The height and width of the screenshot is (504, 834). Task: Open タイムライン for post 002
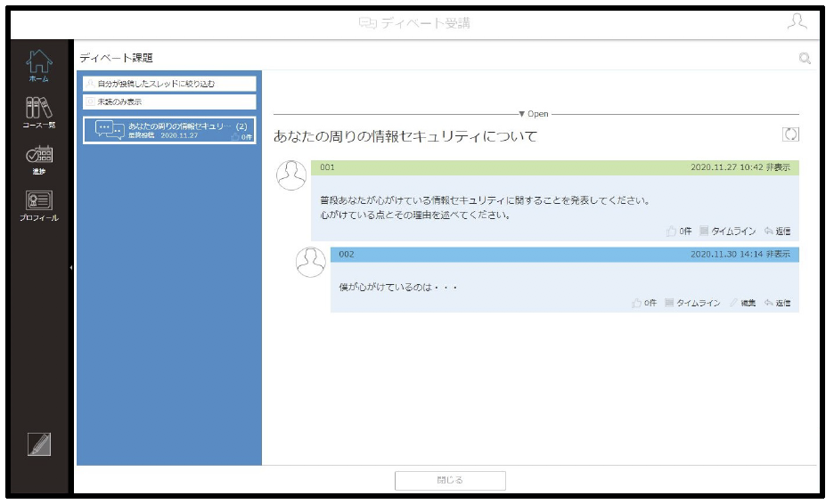point(692,303)
